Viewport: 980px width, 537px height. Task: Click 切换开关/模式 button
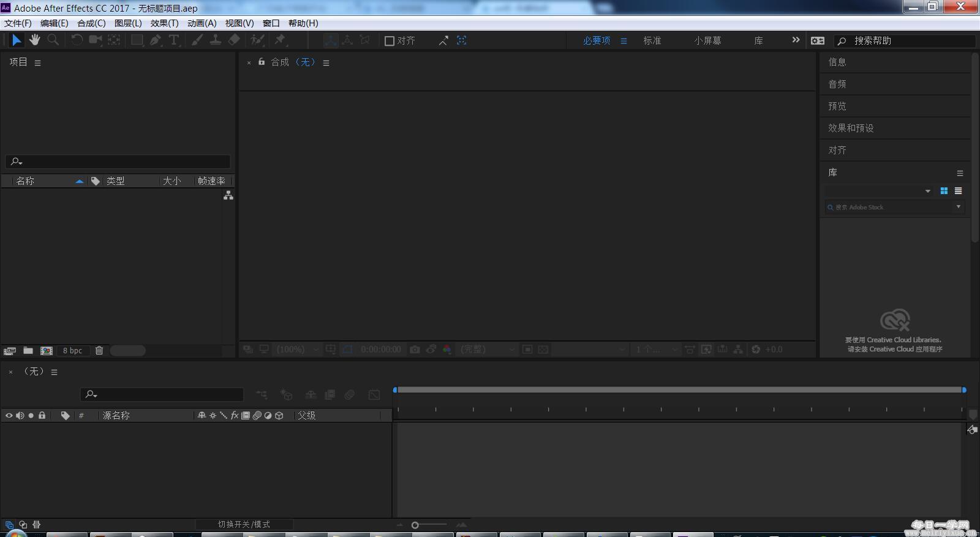pyautogui.click(x=244, y=525)
